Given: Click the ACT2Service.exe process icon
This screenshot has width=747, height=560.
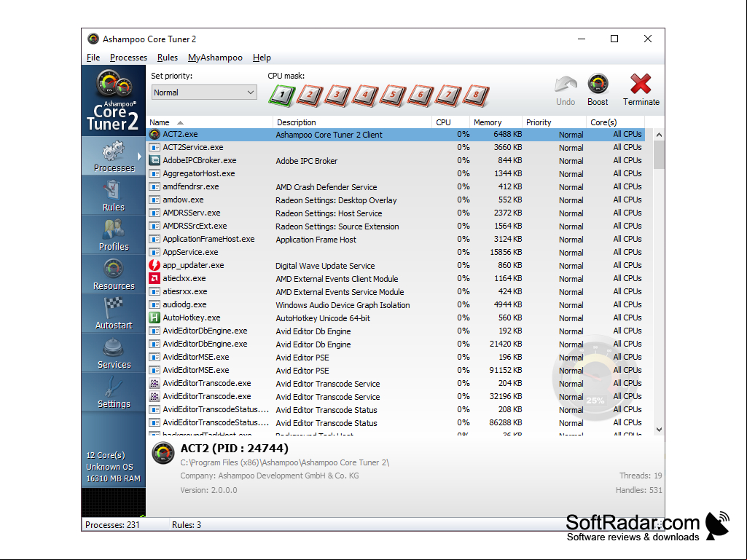Looking at the screenshot, I should (x=155, y=148).
